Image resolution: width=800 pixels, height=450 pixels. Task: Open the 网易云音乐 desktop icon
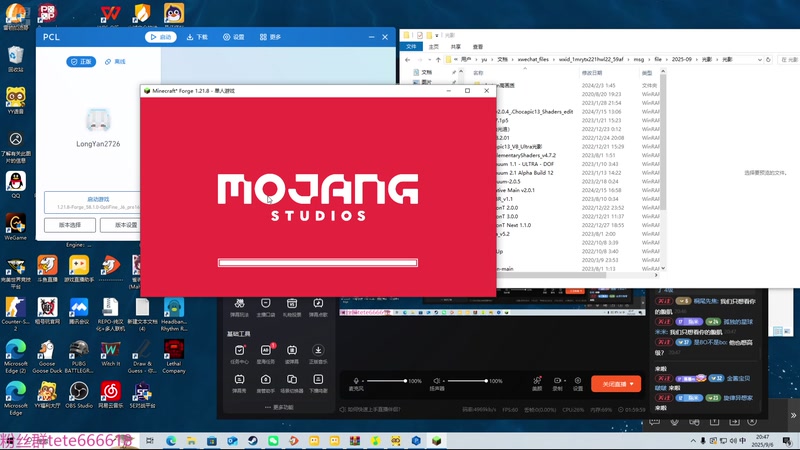point(111,395)
